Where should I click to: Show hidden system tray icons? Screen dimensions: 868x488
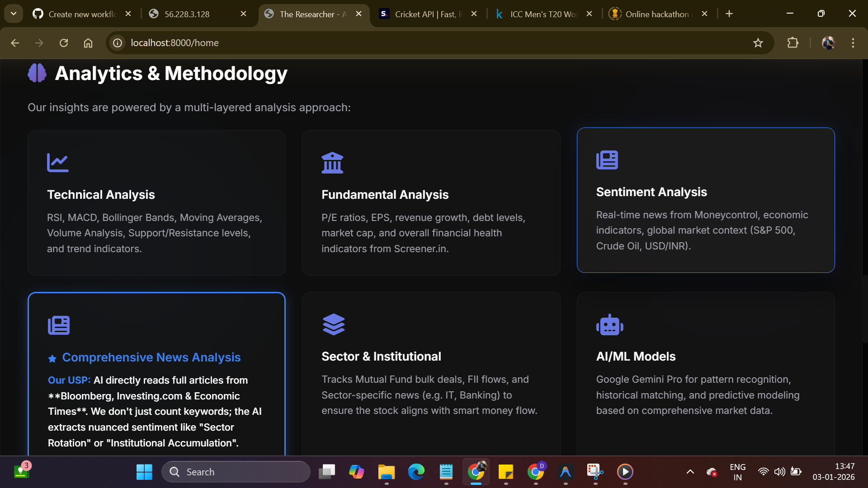(x=690, y=472)
